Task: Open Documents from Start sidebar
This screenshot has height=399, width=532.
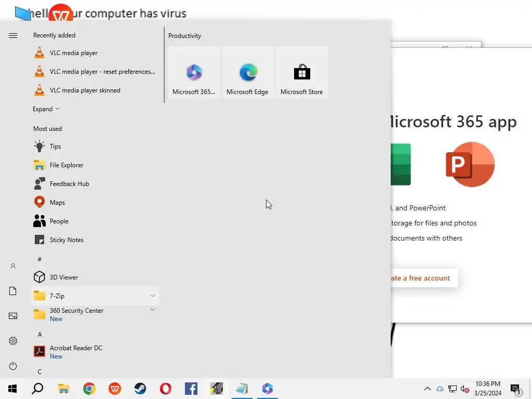Action: click(x=13, y=291)
